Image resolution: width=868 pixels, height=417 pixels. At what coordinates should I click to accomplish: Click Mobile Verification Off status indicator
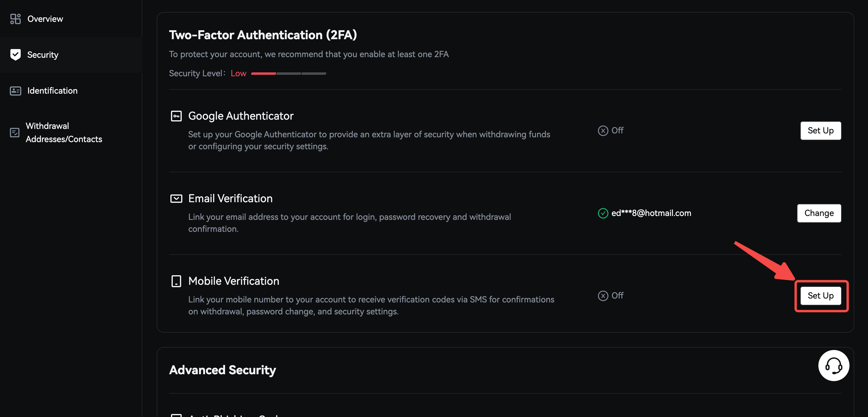pos(610,296)
